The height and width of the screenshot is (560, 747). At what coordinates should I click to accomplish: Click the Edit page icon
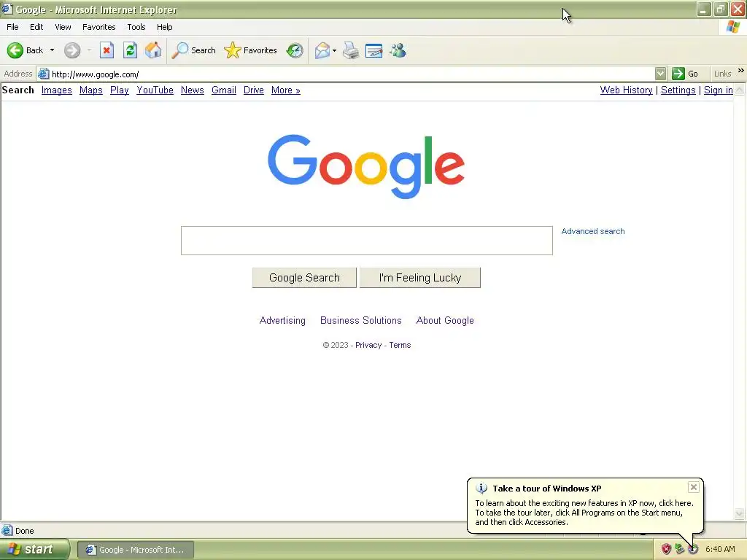374,50
